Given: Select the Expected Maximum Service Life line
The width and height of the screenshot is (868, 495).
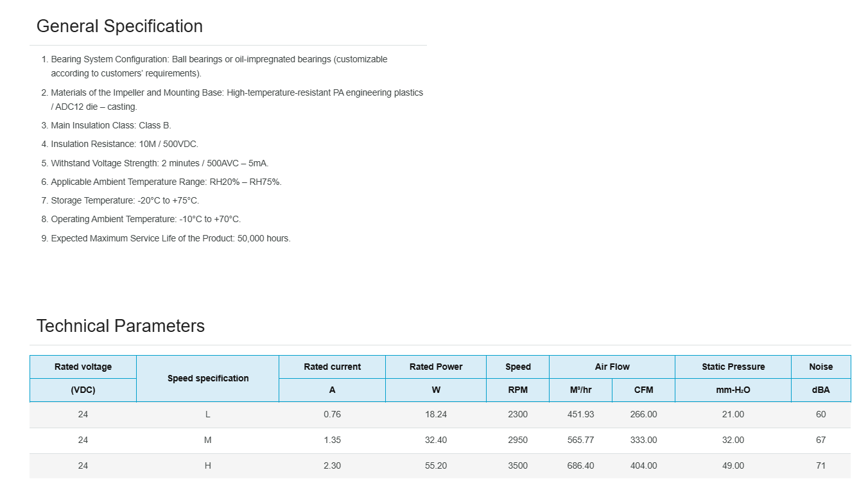Looking at the screenshot, I should [171, 238].
